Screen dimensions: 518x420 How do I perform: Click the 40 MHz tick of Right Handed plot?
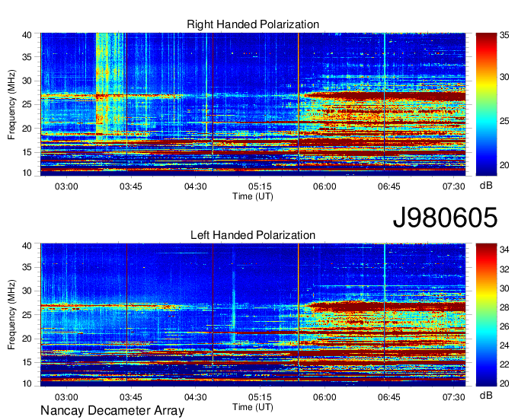tap(27, 35)
